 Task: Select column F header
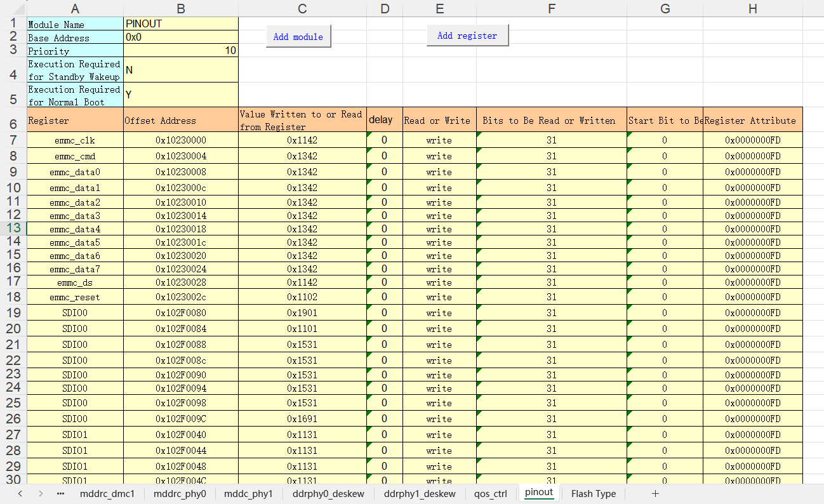point(551,8)
